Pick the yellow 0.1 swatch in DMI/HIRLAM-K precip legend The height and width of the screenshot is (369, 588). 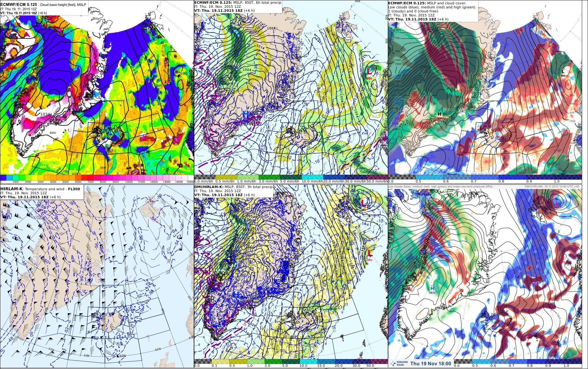220,362
